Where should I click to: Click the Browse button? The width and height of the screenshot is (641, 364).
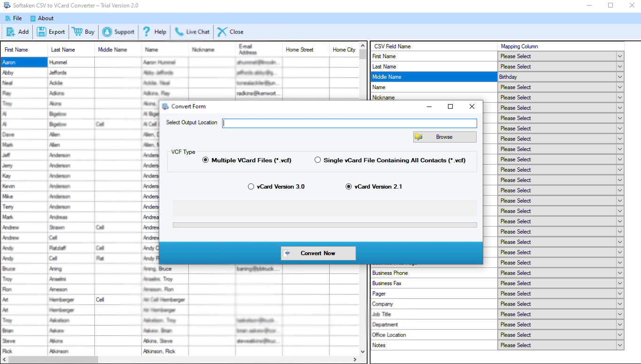coord(445,137)
